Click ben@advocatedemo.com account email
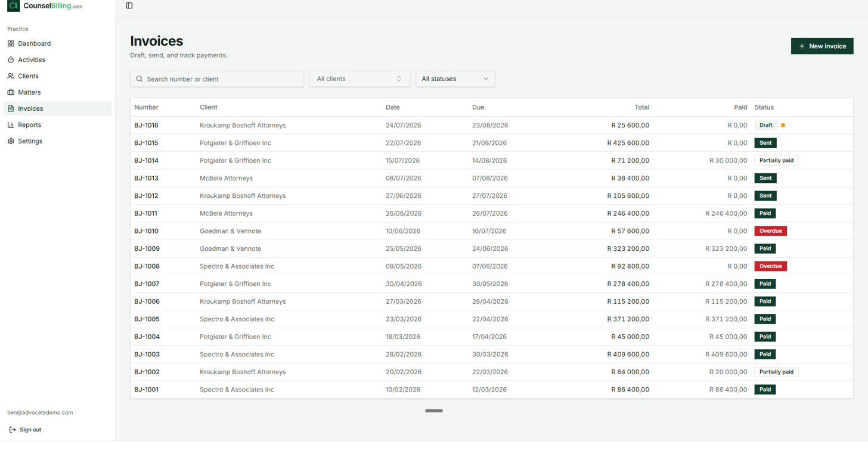The width and height of the screenshot is (868, 454). tap(40, 412)
